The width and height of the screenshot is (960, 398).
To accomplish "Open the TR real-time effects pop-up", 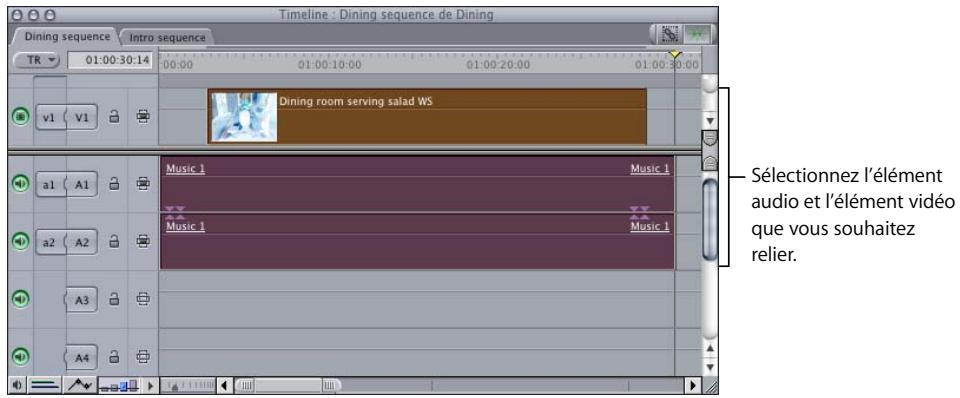I will pos(36,60).
